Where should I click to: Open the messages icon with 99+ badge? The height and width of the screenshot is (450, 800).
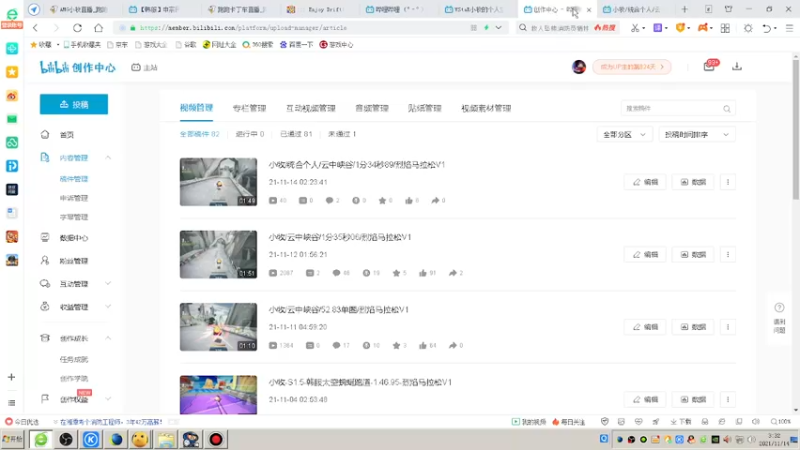pos(710,66)
